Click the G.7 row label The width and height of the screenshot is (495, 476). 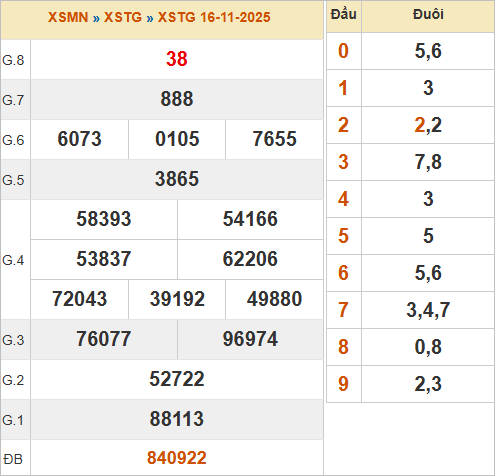(13, 100)
